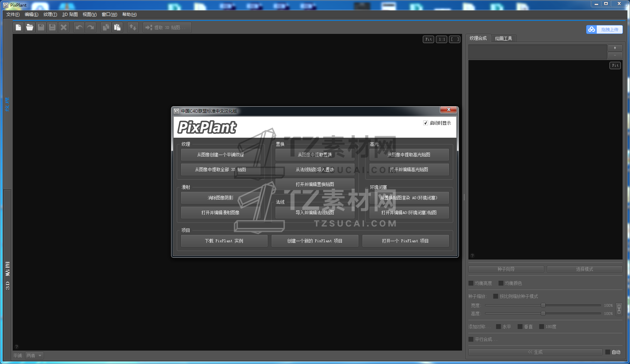This screenshot has height=364, width=630.
Task: Enable the 均衡颜色 checkbox
Action: pos(501,283)
